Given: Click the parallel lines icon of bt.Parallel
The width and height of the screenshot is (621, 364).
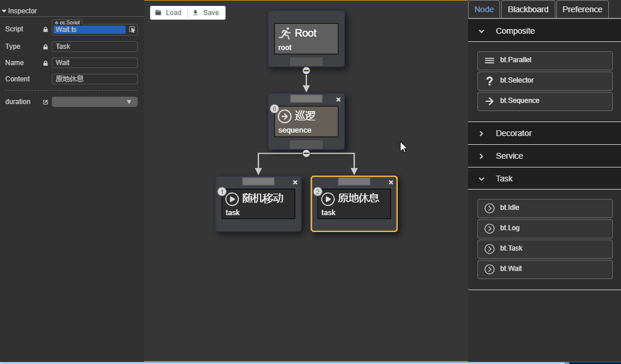Looking at the screenshot, I should point(489,60).
